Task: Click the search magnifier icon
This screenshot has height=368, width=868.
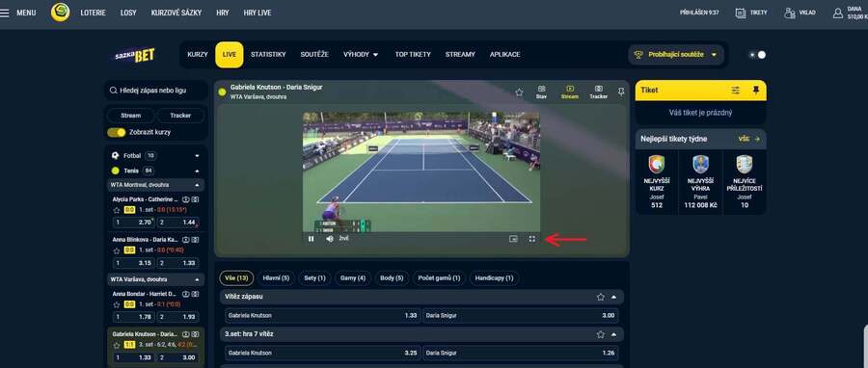Action: click(113, 90)
